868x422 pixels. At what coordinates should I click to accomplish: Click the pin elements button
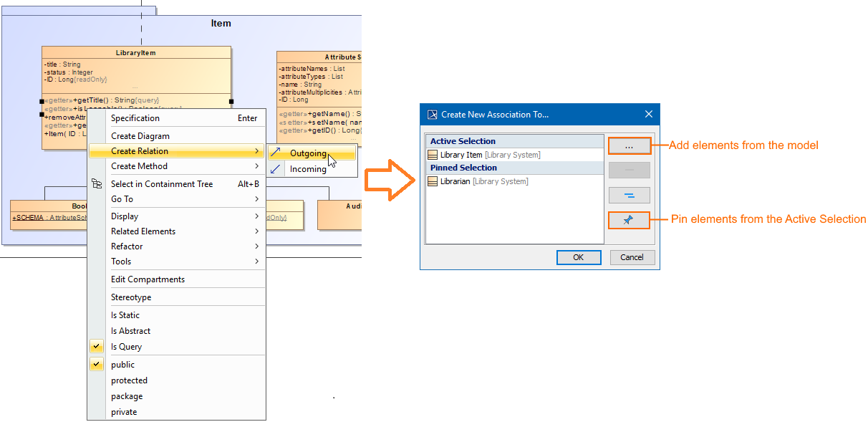tap(630, 220)
